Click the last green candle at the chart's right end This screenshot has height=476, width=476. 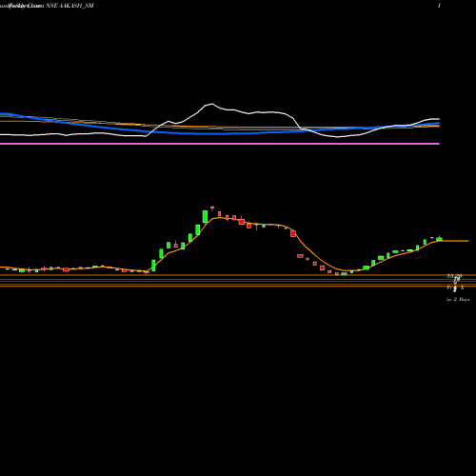click(x=439, y=239)
